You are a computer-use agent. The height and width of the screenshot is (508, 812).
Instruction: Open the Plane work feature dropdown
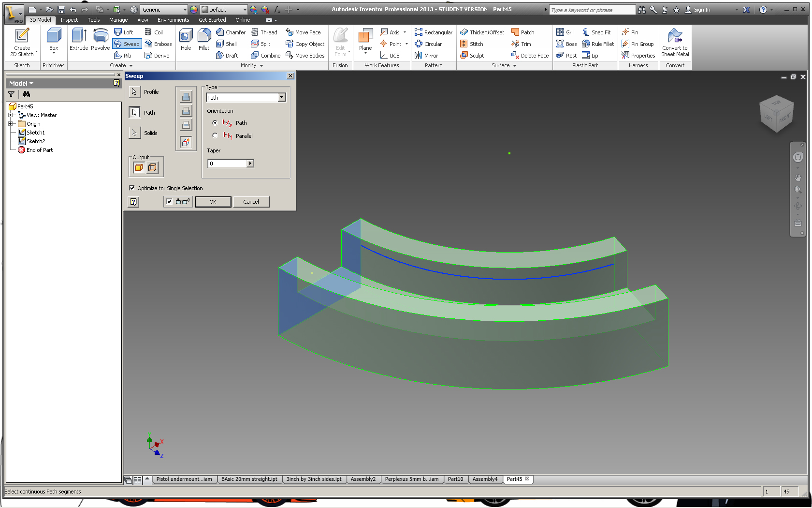365,53
